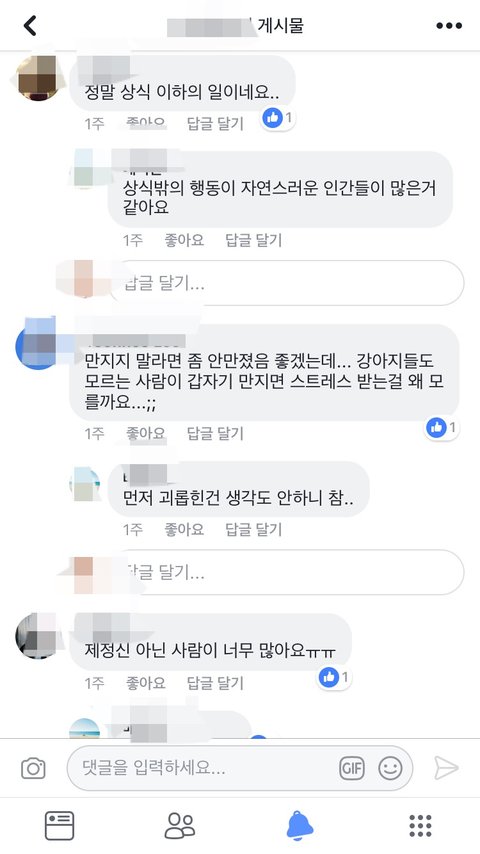
Task: Click first '답글 달기...' reply input box
Action: click(x=287, y=283)
